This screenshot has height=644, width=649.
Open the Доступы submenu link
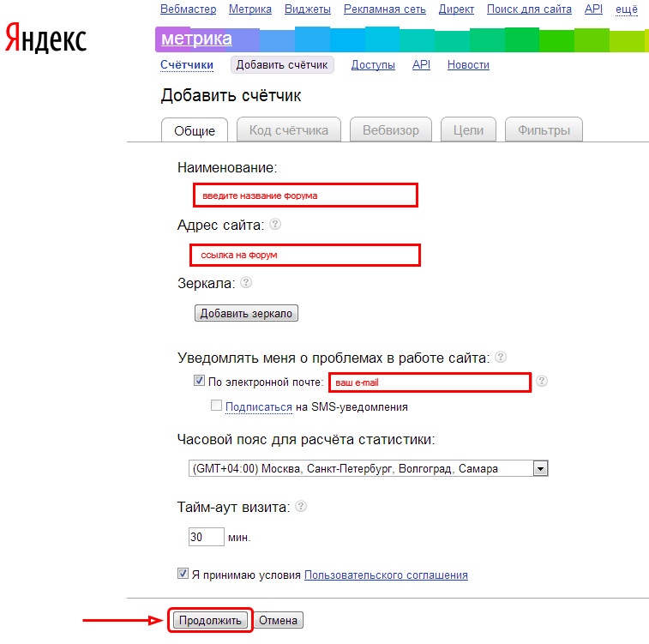point(373,65)
